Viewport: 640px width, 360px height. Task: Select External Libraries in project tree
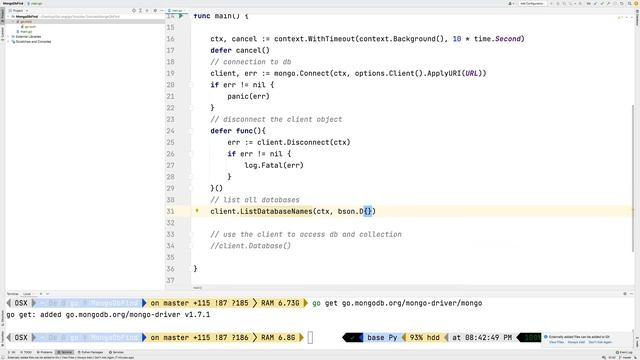pyautogui.click(x=26, y=37)
